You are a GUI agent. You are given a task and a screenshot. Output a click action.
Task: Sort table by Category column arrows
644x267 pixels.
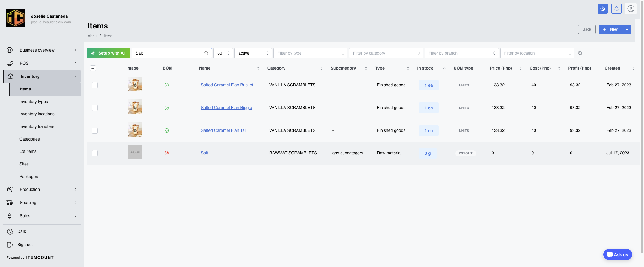[x=321, y=68]
